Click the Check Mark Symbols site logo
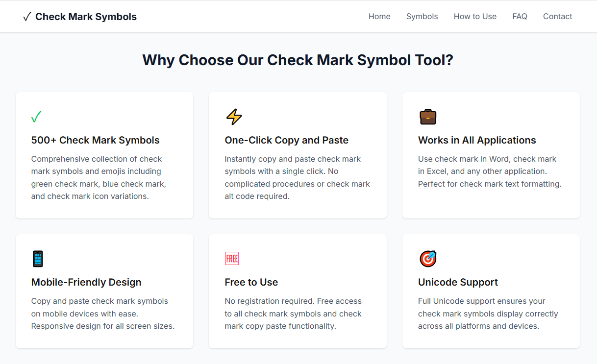Screen dimensions: 597x364 (x=80, y=17)
